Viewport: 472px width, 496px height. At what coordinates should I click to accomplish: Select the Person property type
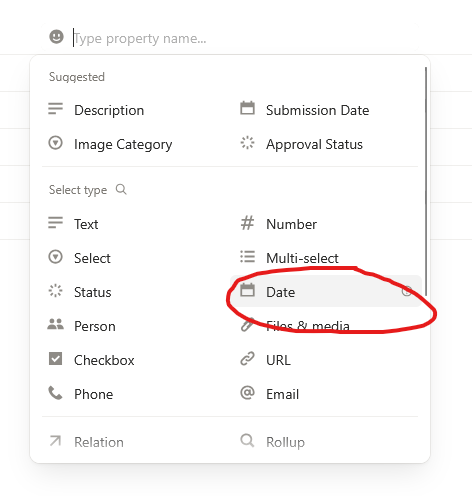click(x=133, y=326)
